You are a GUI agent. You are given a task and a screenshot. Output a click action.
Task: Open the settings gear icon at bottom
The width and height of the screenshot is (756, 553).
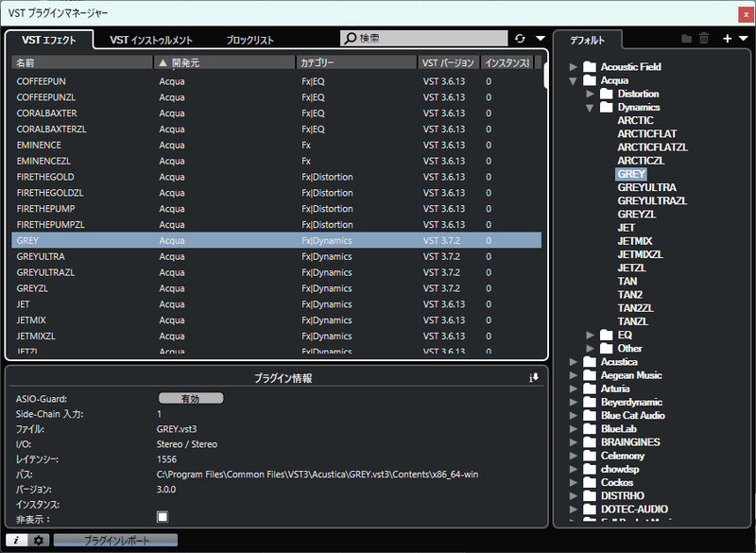(39, 540)
